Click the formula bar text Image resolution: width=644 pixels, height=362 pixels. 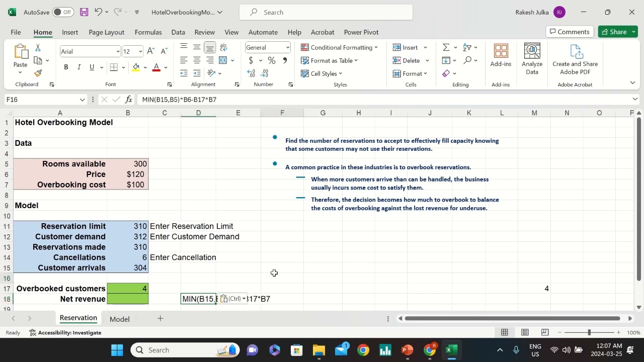pyautogui.click(x=179, y=100)
